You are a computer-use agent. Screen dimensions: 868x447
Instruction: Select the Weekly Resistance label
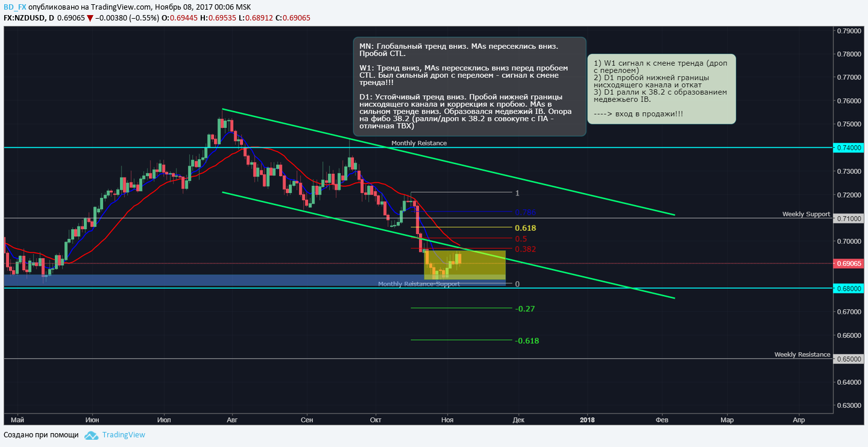802,355
